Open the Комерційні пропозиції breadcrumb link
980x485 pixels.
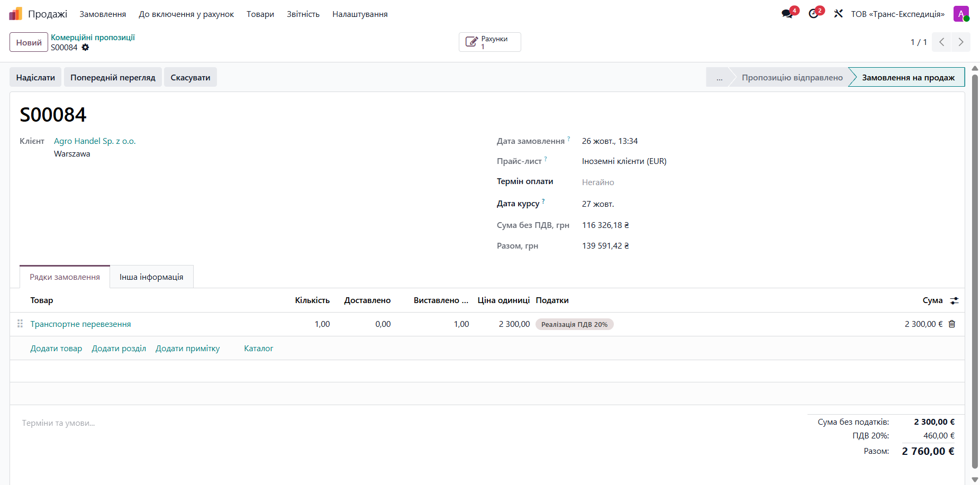click(x=93, y=38)
